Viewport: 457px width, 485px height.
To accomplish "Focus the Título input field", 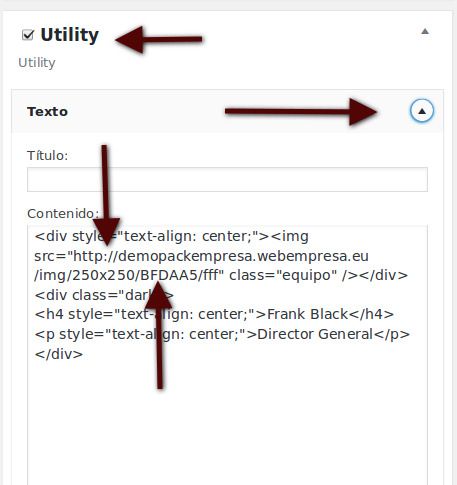I will [x=227, y=179].
